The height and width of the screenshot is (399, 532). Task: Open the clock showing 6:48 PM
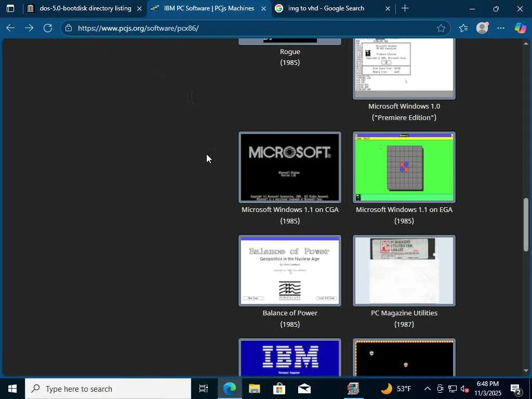point(487,389)
